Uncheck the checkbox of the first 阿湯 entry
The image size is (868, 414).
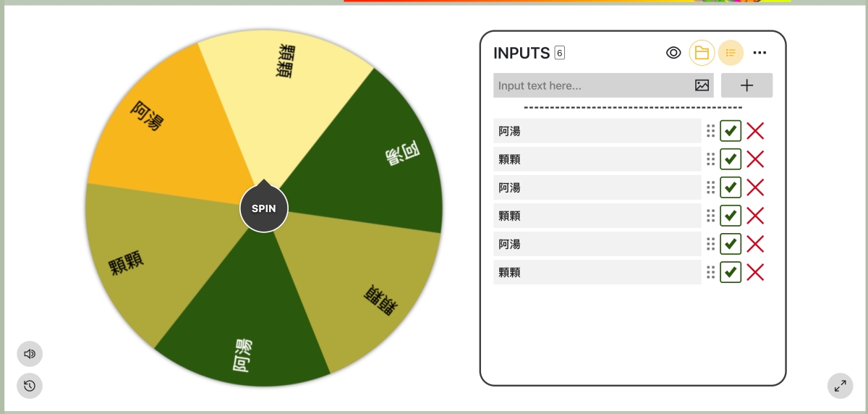[x=731, y=131]
